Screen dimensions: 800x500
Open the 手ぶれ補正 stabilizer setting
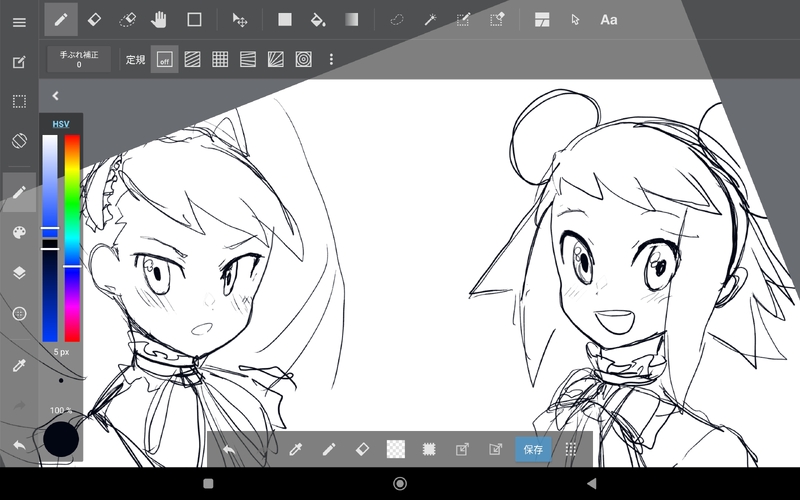(x=79, y=59)
